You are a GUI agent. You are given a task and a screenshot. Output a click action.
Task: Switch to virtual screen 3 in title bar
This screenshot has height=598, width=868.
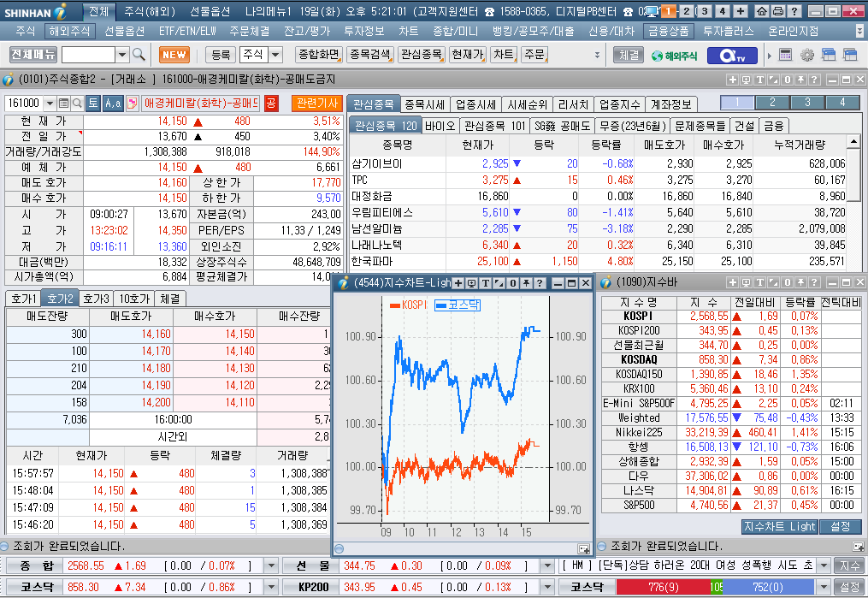point(704,11)
